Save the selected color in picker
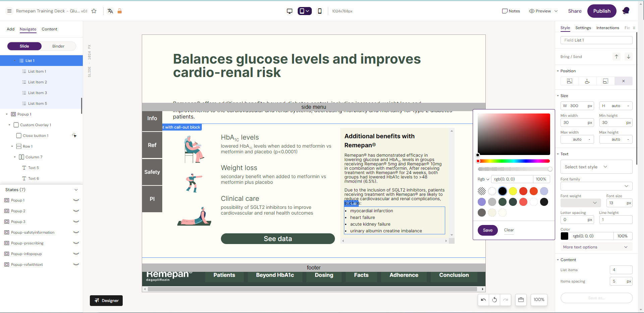The height and width of the screenshot is (313, 644). point(487,230)
